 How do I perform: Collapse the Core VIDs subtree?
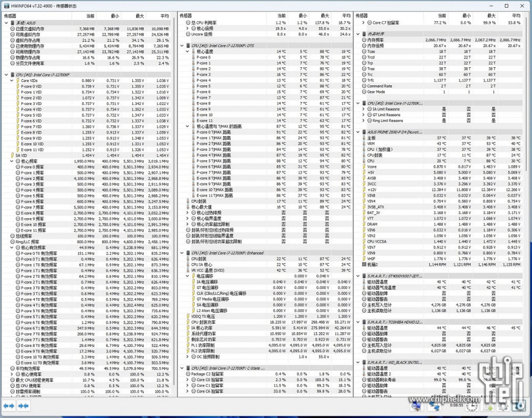(11, 80)
